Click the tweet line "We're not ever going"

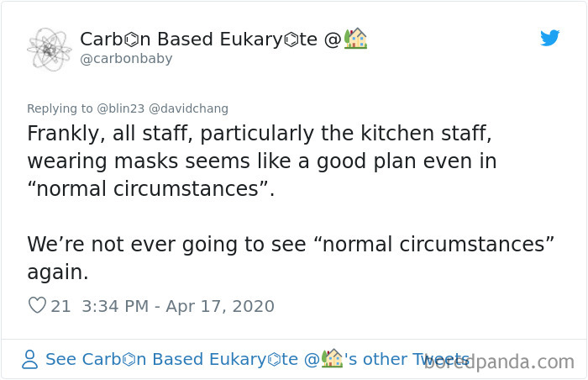point(291,245)
